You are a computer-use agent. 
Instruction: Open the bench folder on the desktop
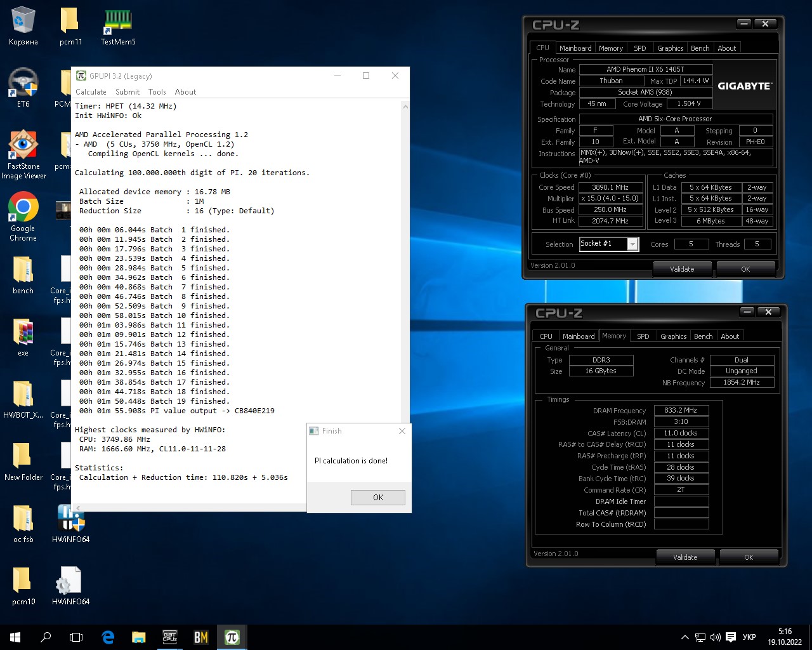(x=23, y=275)
